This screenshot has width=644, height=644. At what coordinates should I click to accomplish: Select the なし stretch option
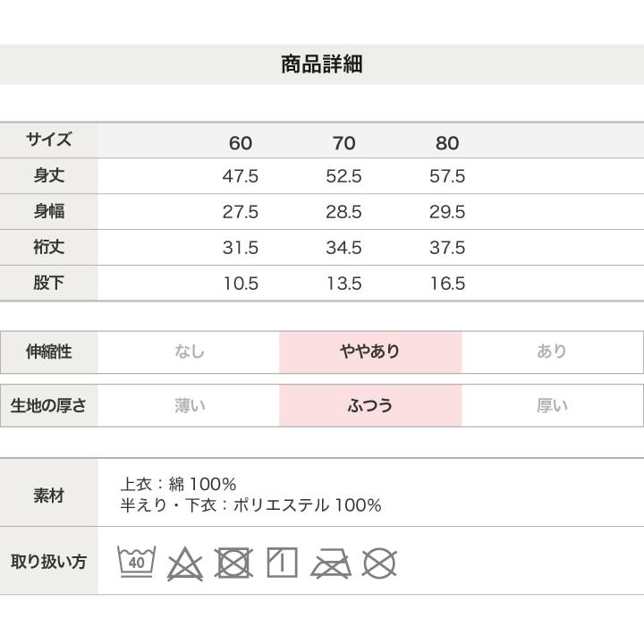tap(190, 352)
